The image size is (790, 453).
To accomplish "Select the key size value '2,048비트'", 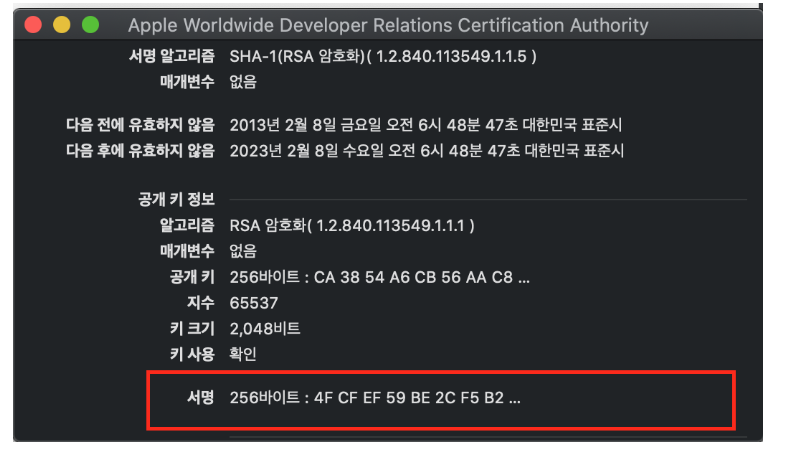I will (265, 329).
